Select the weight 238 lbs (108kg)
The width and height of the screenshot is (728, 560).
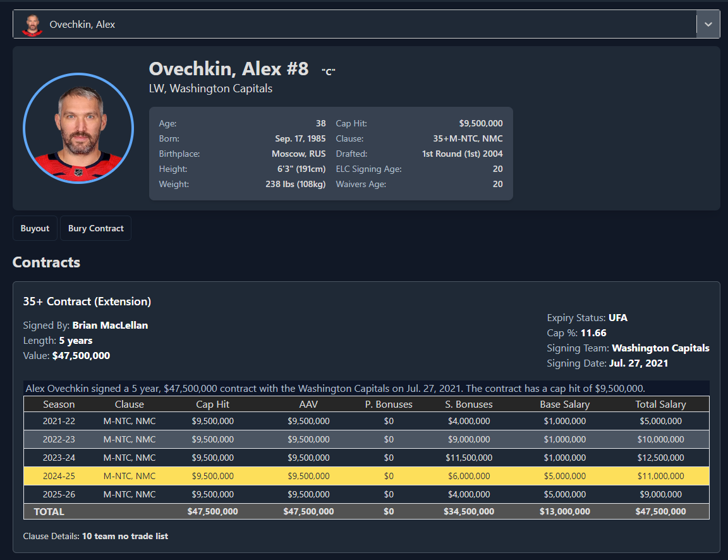(x=295, y=184)
